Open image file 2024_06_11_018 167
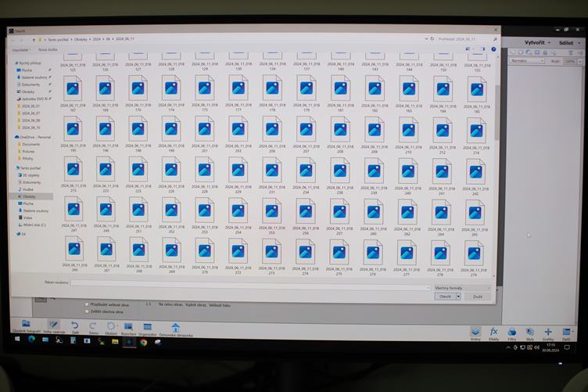 point(73,93)
